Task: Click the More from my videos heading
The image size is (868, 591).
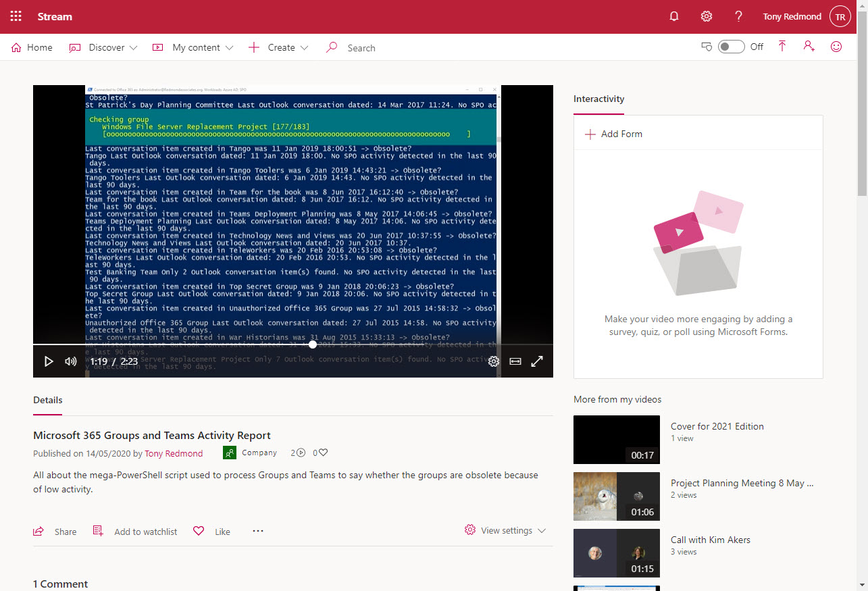Action: 617,399
